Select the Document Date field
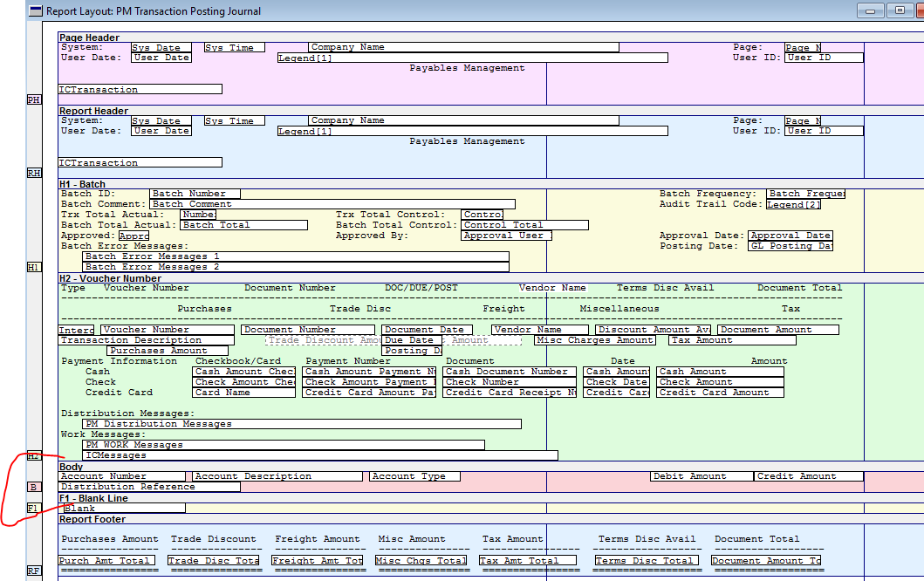 428,330
